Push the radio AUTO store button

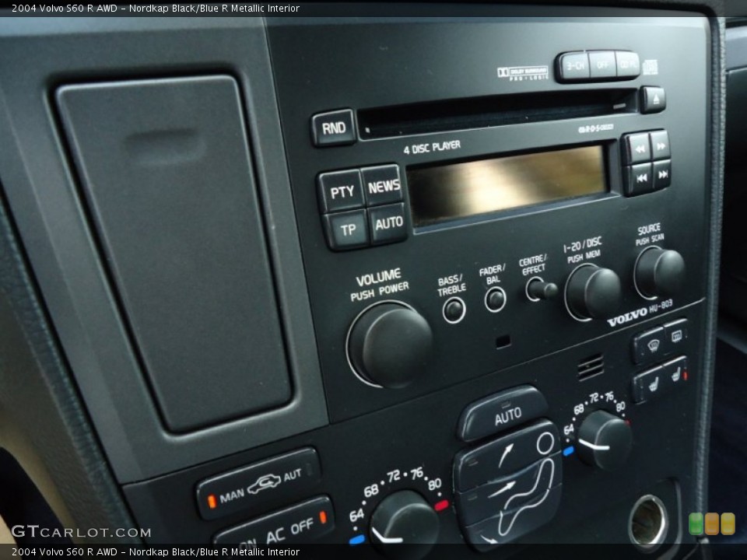click(x=388, y=223)
